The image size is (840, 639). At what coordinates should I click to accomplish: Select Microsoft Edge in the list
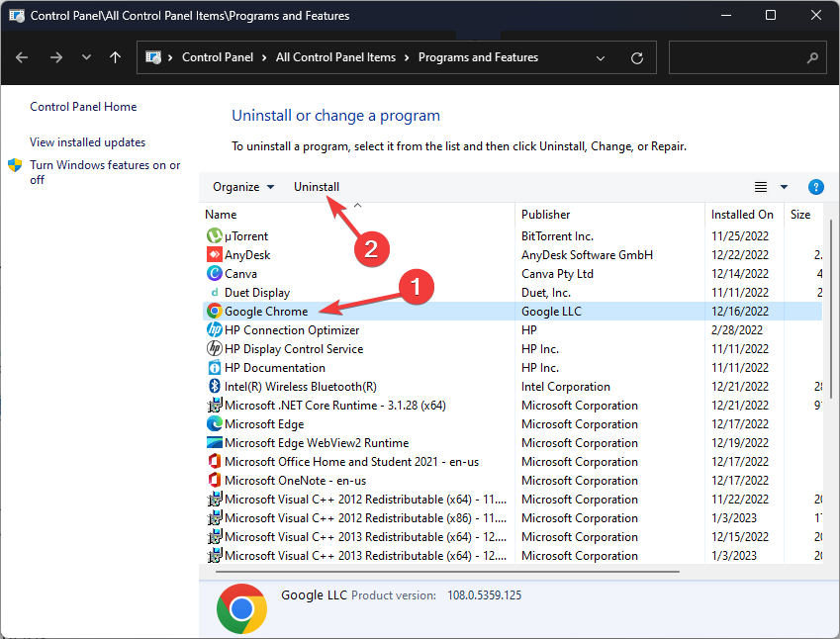click(264, 423)
